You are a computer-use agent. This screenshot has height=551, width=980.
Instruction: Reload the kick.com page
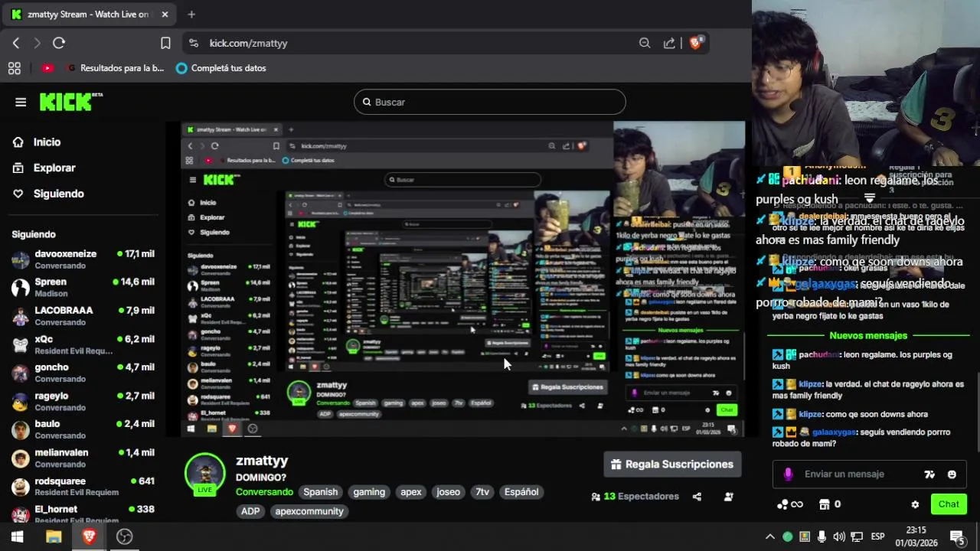59,44
